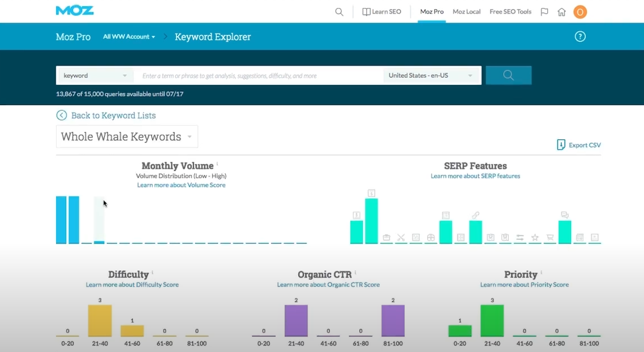Open the help question mark icon
Screen dimensions: 644x352
point(580,37)
